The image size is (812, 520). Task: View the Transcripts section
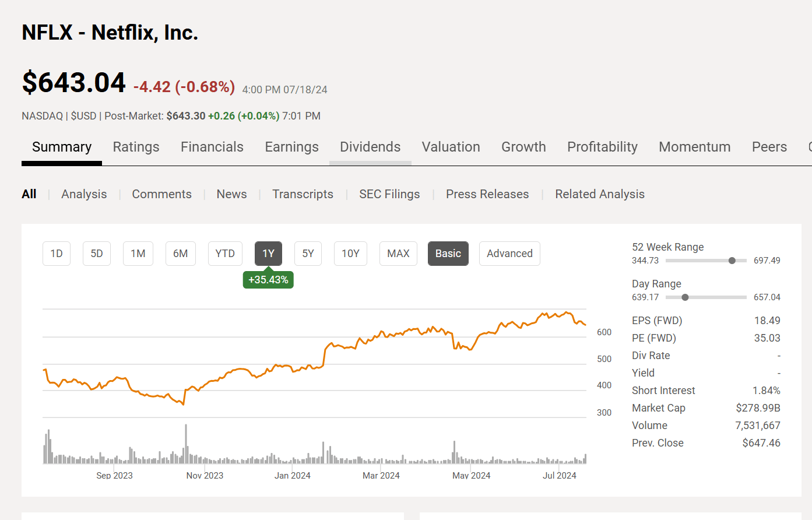[303, 194]
